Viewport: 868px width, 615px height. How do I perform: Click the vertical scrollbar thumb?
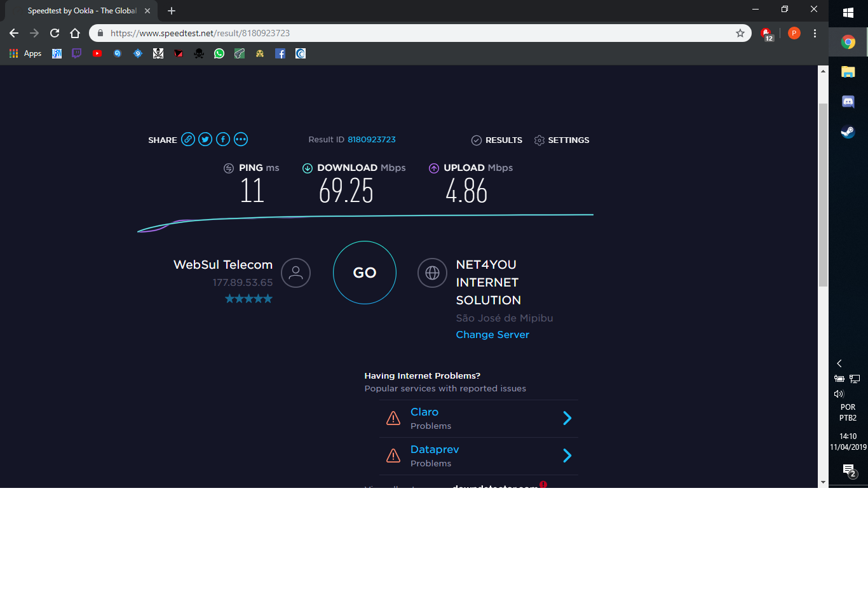[x=823, y=194]
